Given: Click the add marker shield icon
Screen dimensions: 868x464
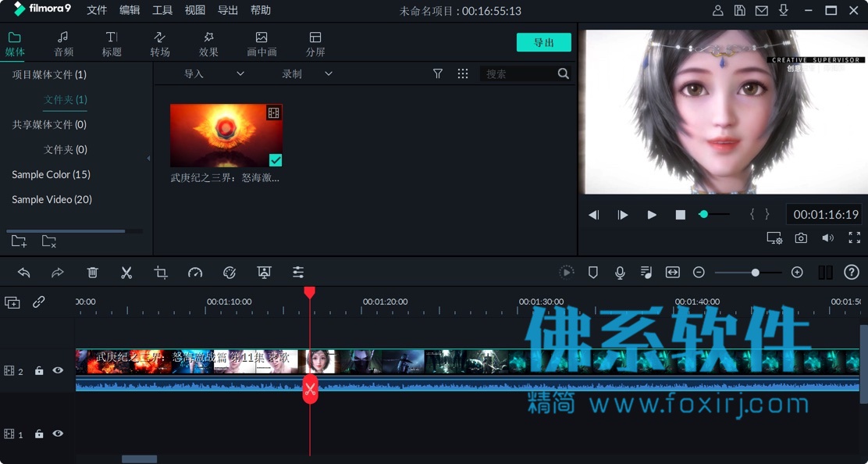Looking at the screenshot, I should click(593, 273).
